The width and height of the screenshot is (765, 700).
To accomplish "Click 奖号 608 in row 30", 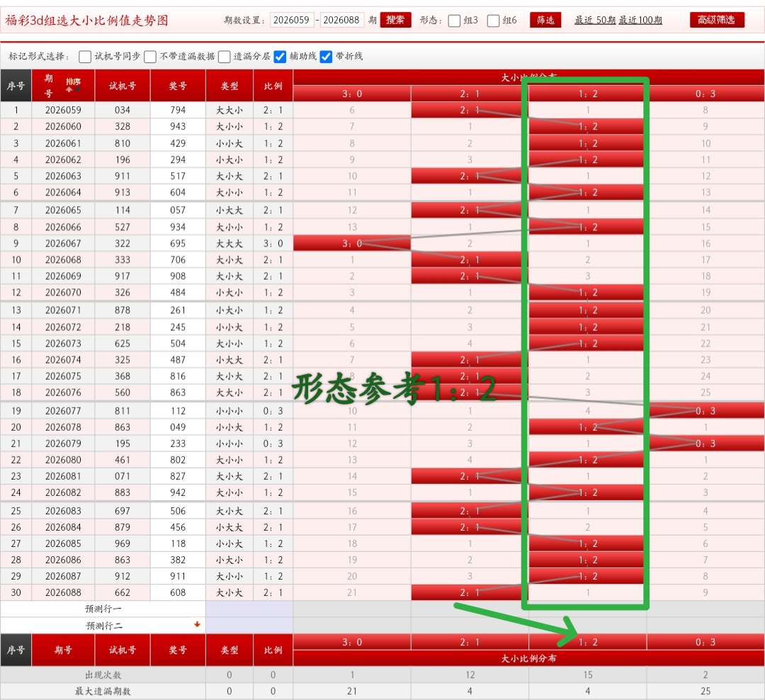I will [178, 592].
